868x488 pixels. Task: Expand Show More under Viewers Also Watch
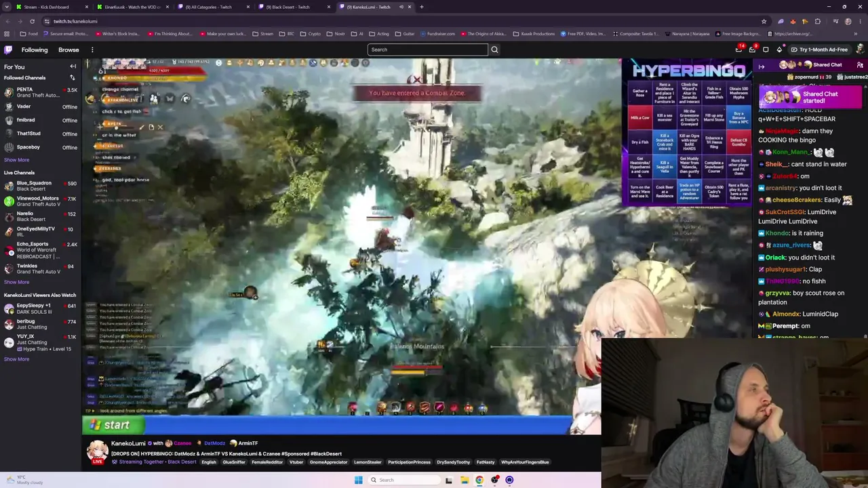[x=16, y=359]
